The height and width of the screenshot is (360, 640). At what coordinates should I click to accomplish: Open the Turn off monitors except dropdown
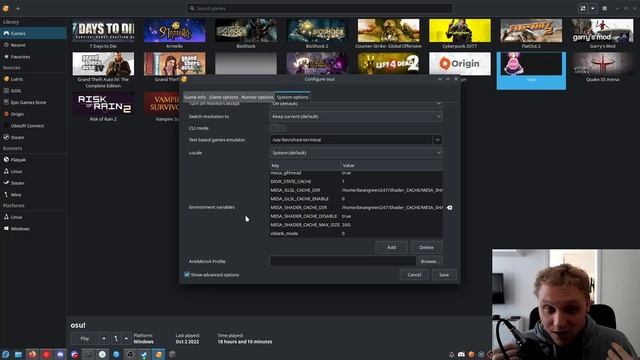(x=356, y=104)
